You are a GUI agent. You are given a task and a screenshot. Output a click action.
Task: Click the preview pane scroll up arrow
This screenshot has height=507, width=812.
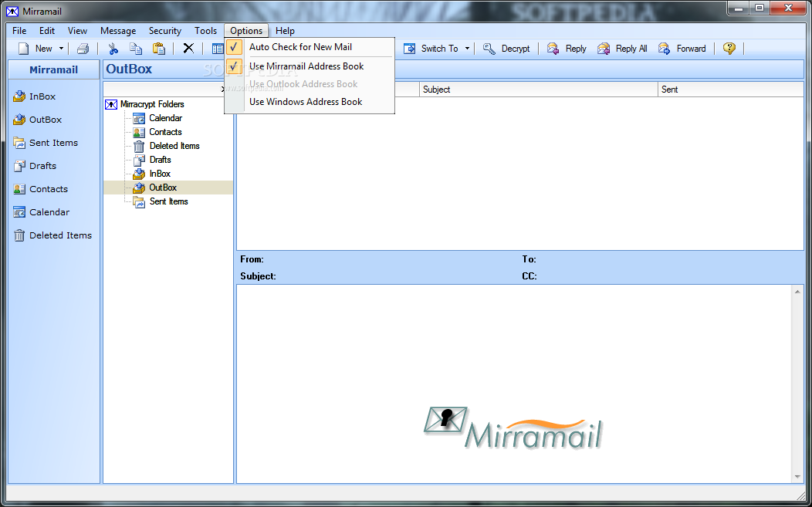797,292
